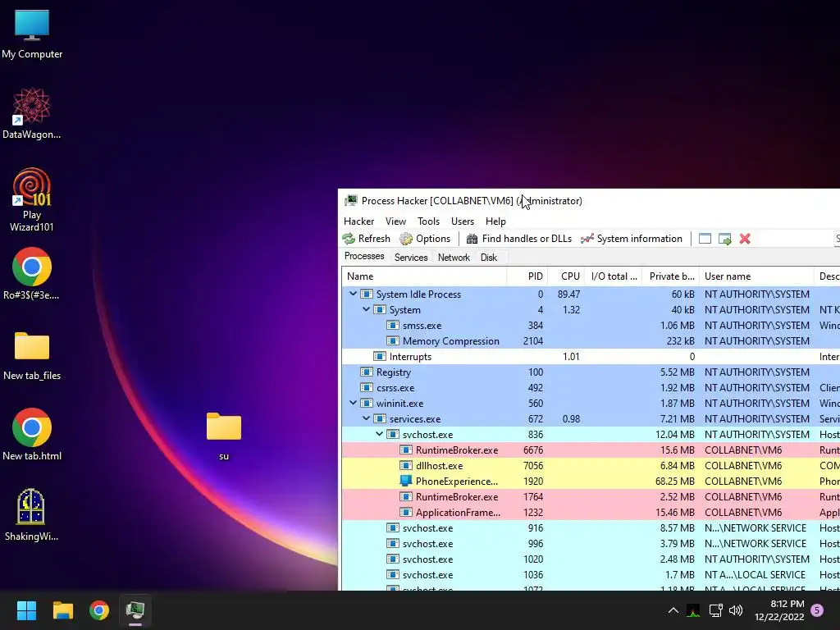Viewport: 840px width, 630px height.
Task: Open the Hacker menu
Action: click(359, 221)
